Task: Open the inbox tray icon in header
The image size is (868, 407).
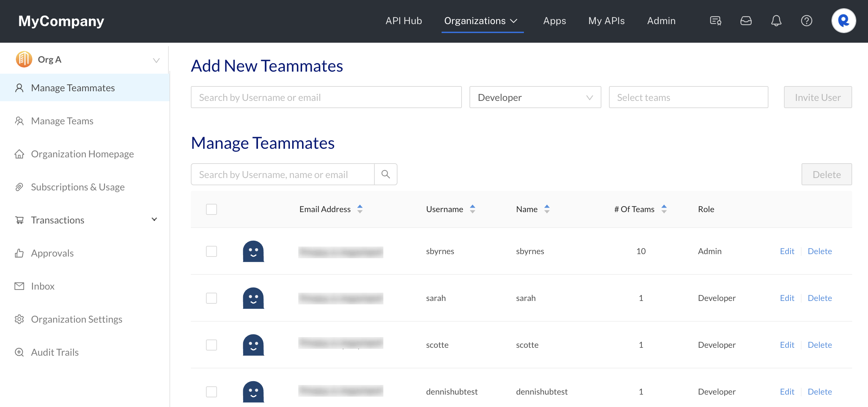Action: [x=746, y=21]
